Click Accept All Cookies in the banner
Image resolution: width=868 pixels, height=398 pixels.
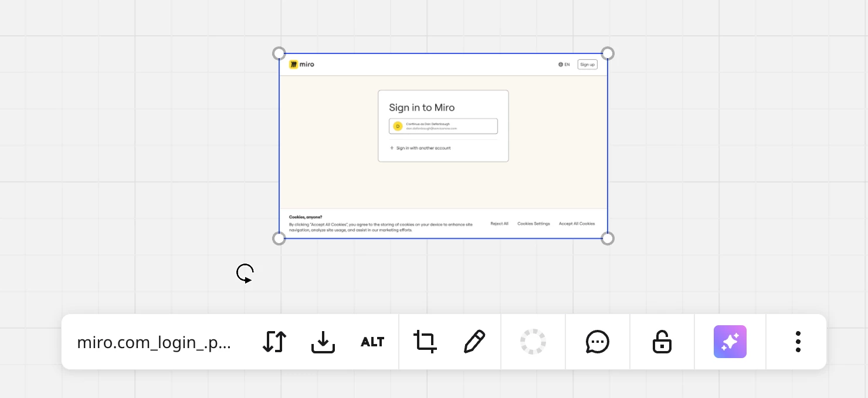[577, 224]
